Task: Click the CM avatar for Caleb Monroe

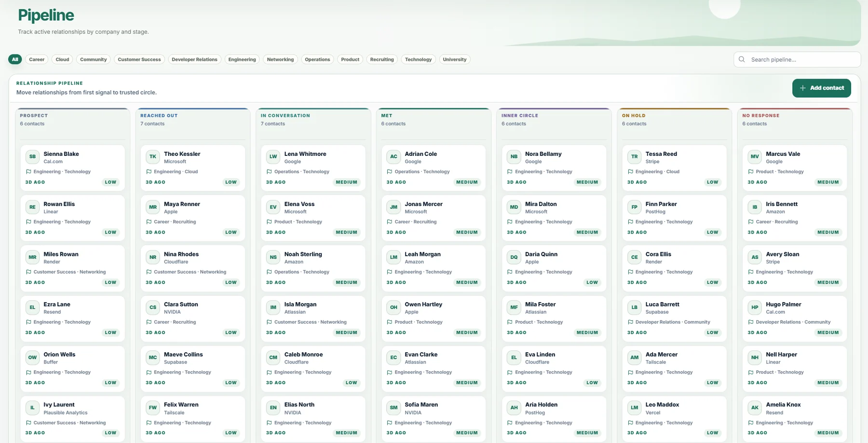Action: (273, 358)
